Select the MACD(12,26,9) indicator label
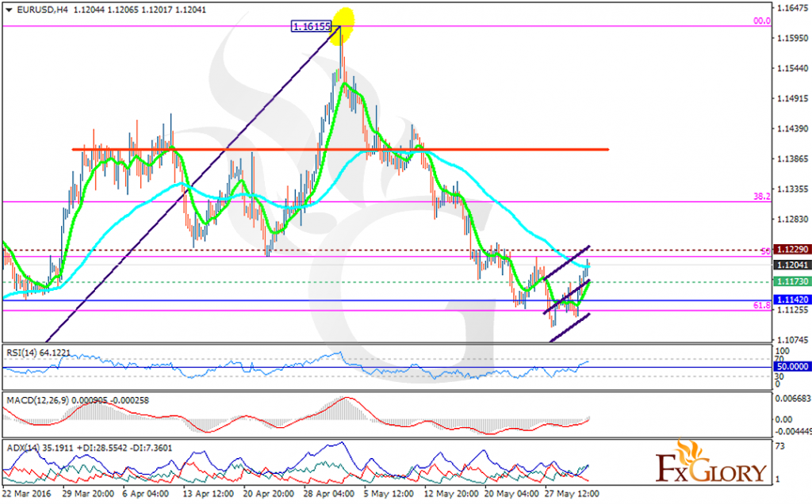Screen dimensions: 812x504 coord(77,400)
